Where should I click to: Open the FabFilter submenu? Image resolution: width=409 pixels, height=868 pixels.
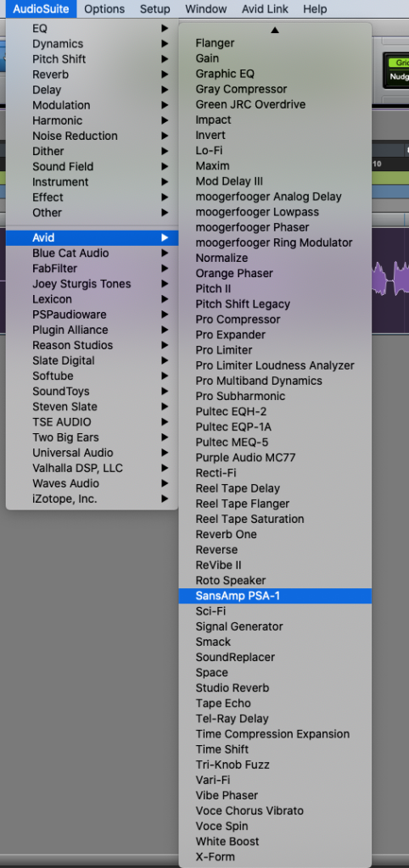(92, 269)
